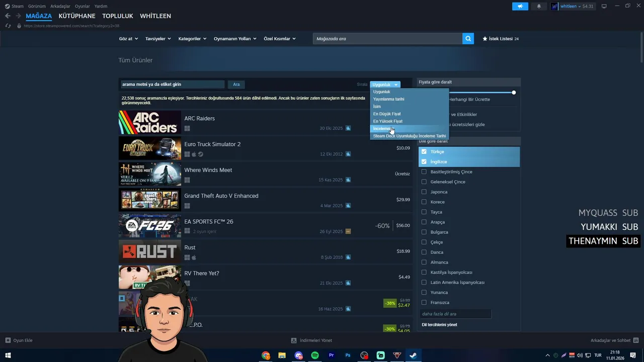Open Discord from the taskbar
Viewport: 644px width, 362px height.
coord(299,355)
